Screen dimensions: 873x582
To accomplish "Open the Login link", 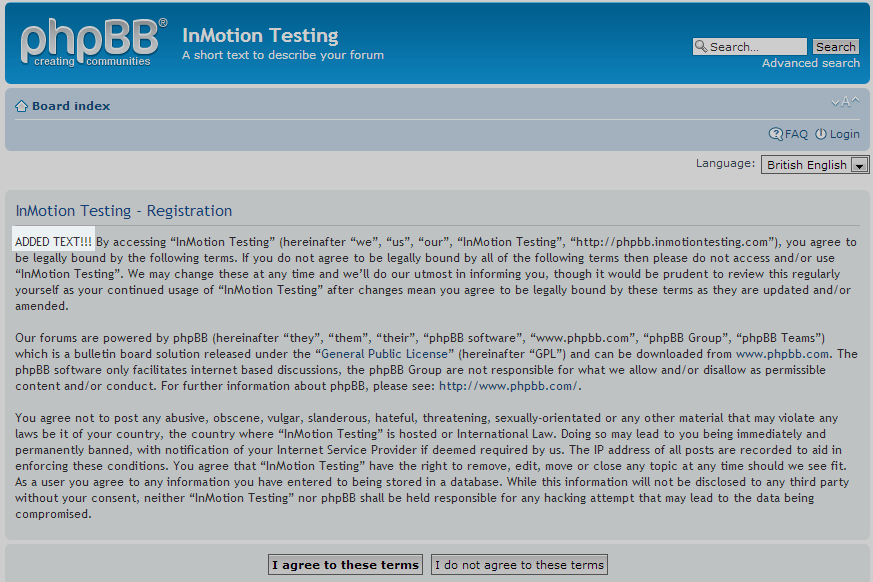I will coord(845,134).
